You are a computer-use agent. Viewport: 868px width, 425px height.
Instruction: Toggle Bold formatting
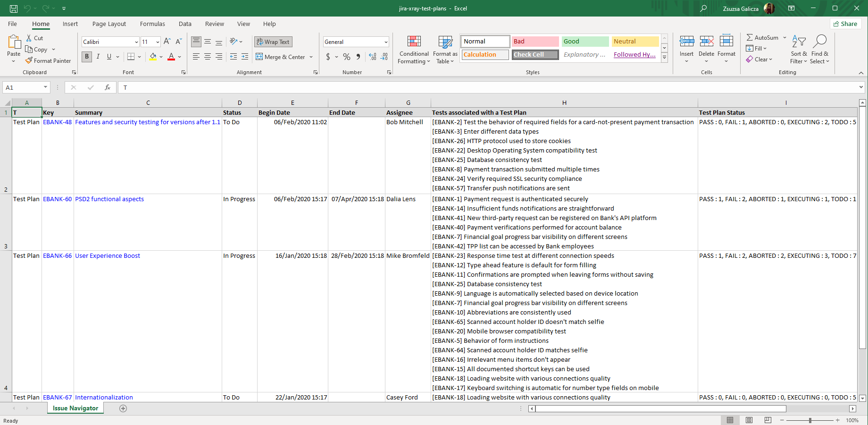[x=87, y=57]
